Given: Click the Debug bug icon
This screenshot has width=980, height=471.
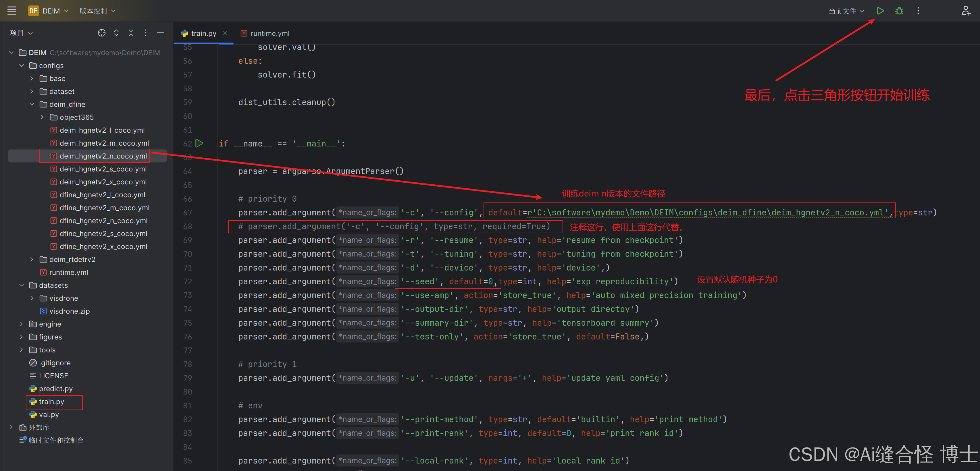Looking at the screenshot, I should pos(899,11).
